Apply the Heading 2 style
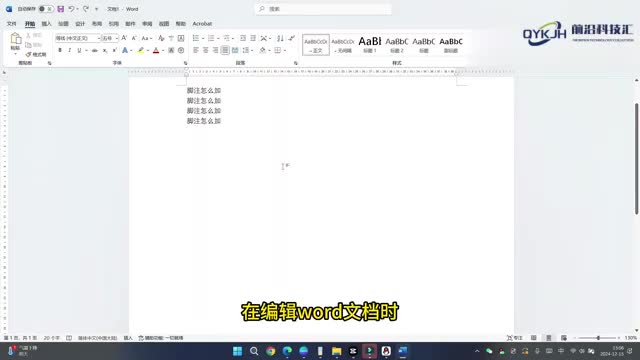Image resolution: width=640 pixels, height=360 pixels. point(397,44)
